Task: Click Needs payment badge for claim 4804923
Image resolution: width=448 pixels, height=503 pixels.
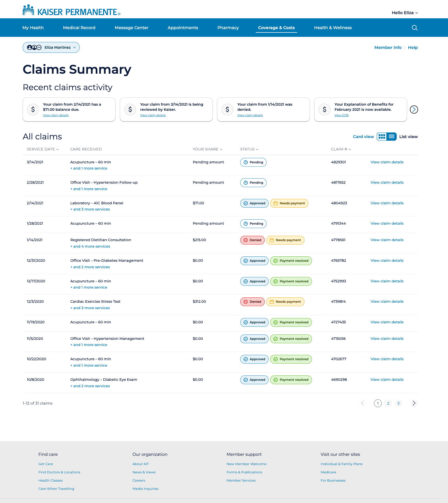Action: point(289,203)
